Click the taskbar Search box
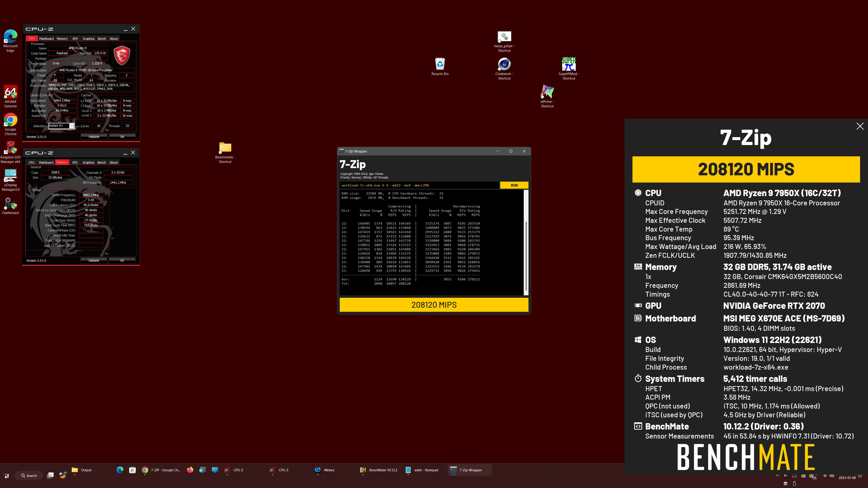The height and width of the screenshot is (488, 868). click(29, 476)
